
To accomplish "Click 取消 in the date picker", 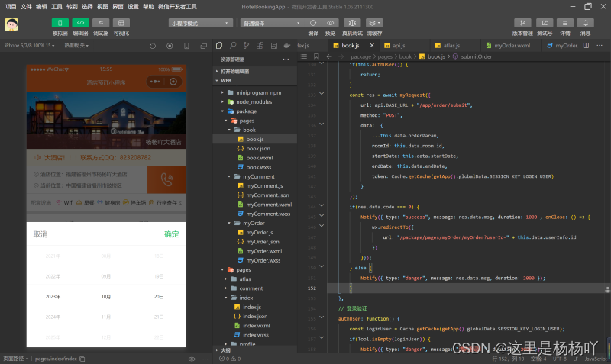I will tap(40, 234).
